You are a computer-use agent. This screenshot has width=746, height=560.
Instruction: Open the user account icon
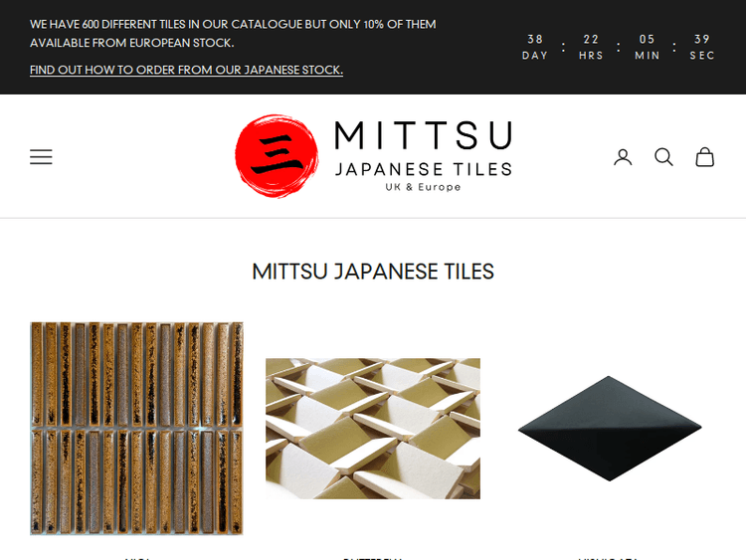click(623, 157)
